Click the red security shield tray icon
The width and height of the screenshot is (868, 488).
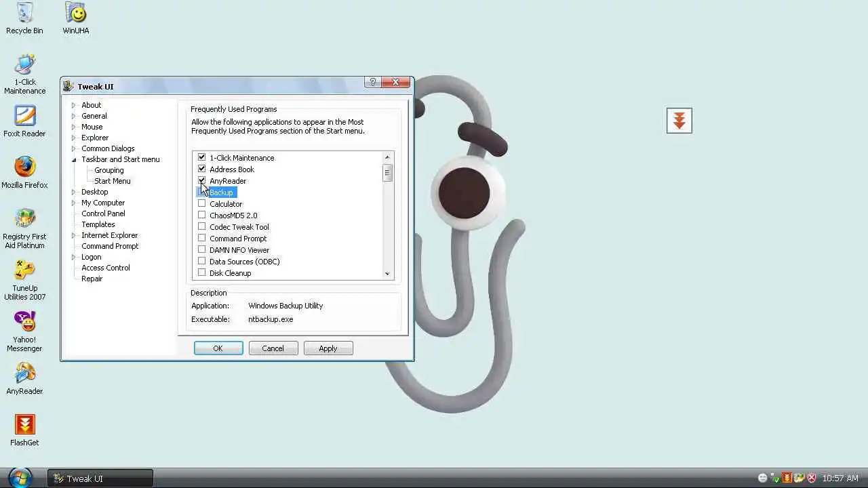(812, 478)
